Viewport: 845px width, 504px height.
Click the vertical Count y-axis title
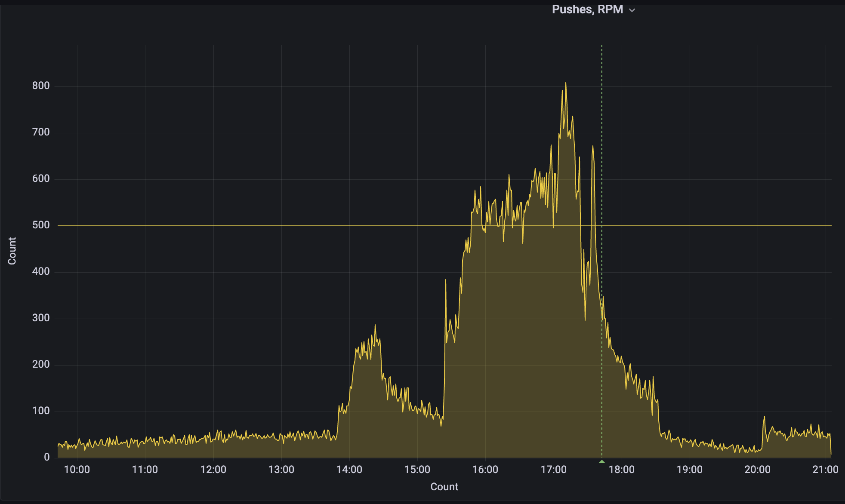12,251
